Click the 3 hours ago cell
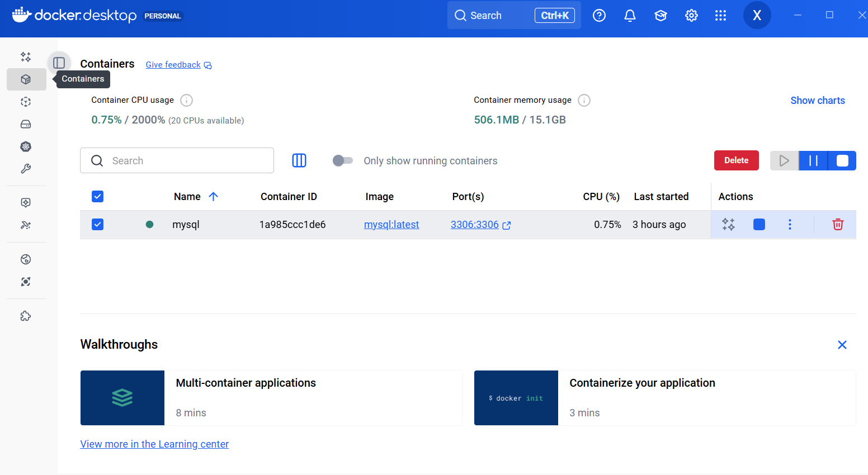 [x=659, y=225]
